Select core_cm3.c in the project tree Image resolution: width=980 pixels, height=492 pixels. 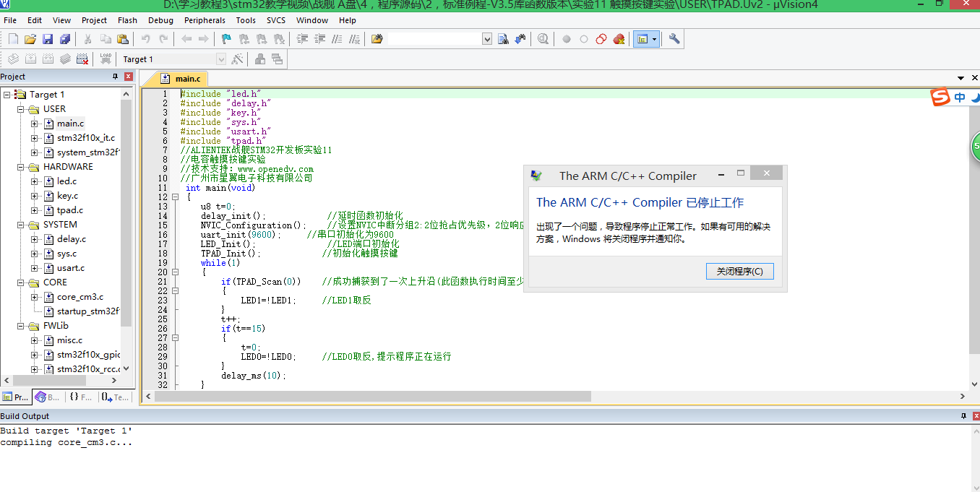[80, 297]
